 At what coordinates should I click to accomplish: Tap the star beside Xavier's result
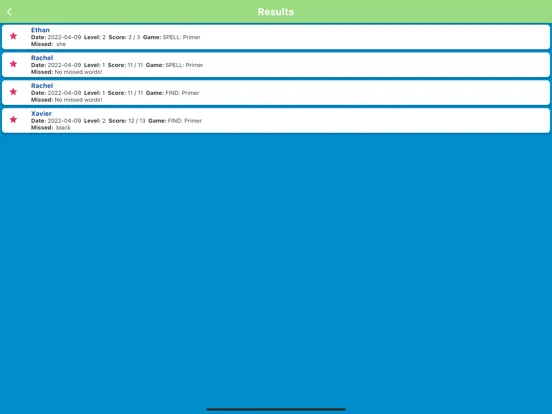(13, 119)
